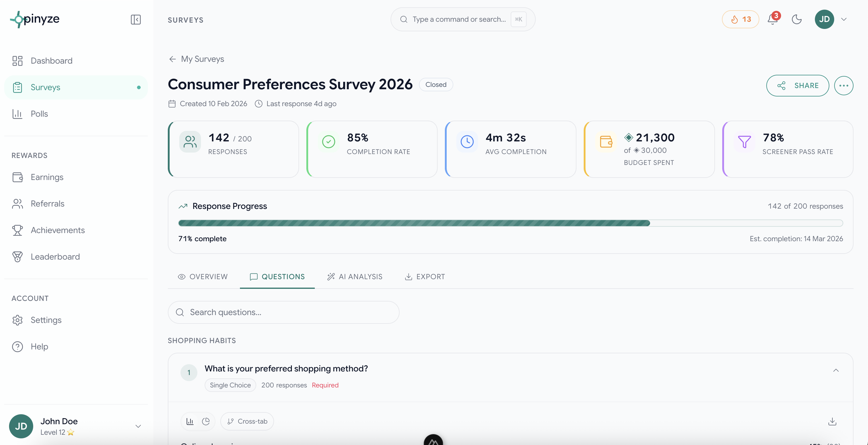
Task: Open the Export tab
Action: tap(425, 276)
